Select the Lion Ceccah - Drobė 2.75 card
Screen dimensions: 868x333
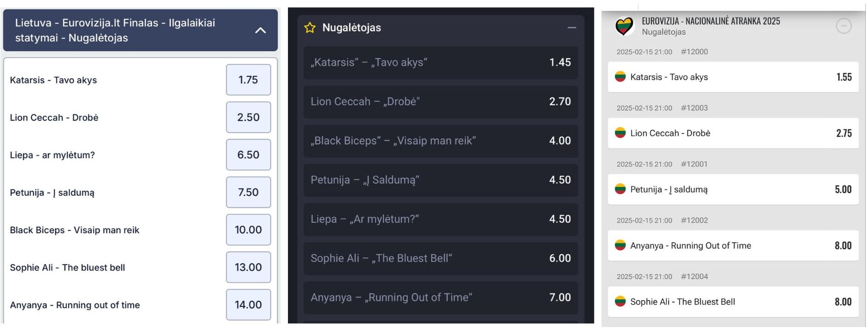point(733,133)
